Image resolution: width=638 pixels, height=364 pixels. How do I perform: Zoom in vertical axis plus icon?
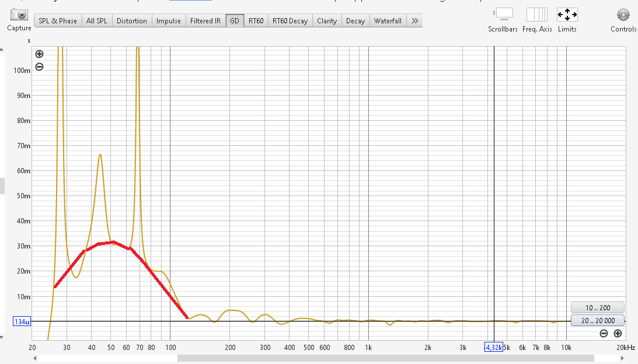pos(39,54)
